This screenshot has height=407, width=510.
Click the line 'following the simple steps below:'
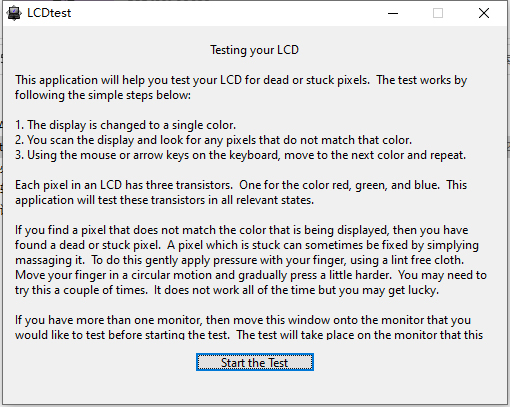[103, 95]
